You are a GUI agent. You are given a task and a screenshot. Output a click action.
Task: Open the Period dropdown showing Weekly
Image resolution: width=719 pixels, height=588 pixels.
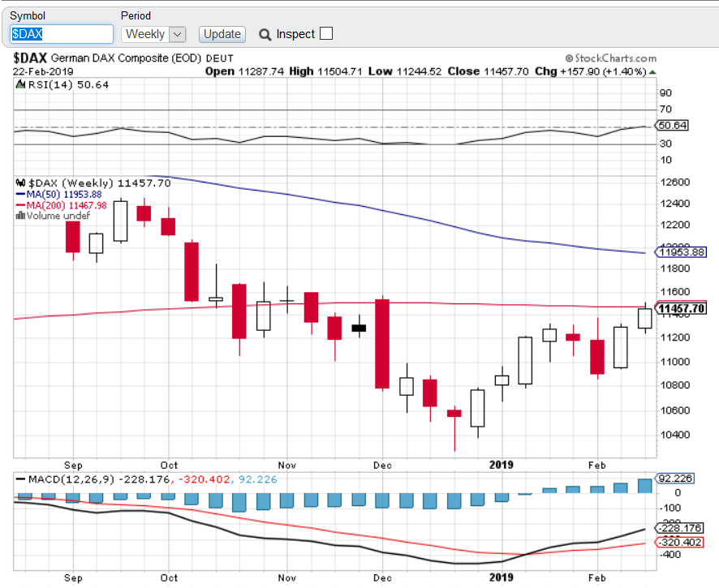pos(153,34)
